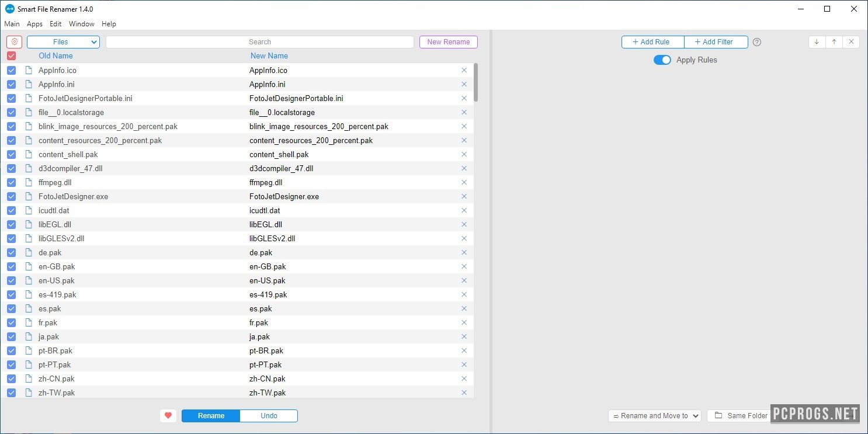The image size is (868, 434).
Task: Open the Apps menu
Action: coord(35,24)
